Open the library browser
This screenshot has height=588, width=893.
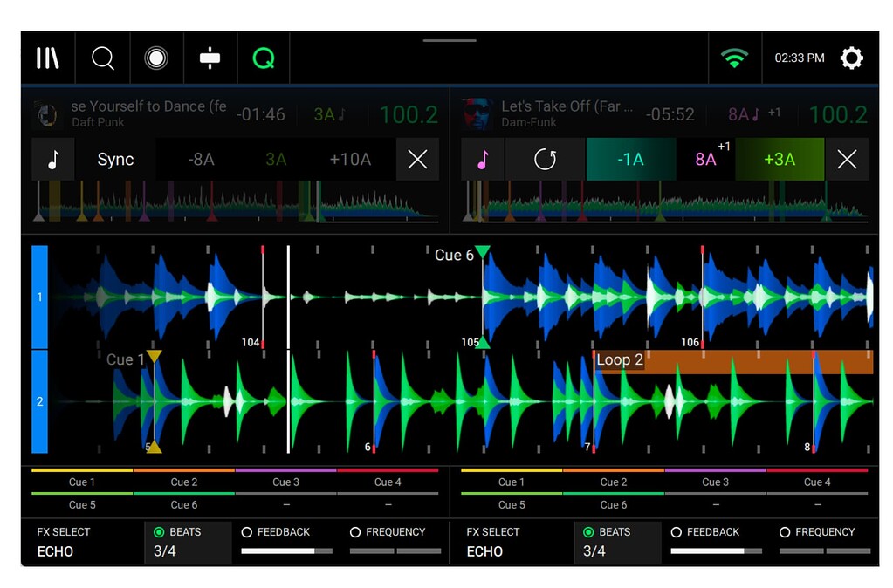coord(47,58)
